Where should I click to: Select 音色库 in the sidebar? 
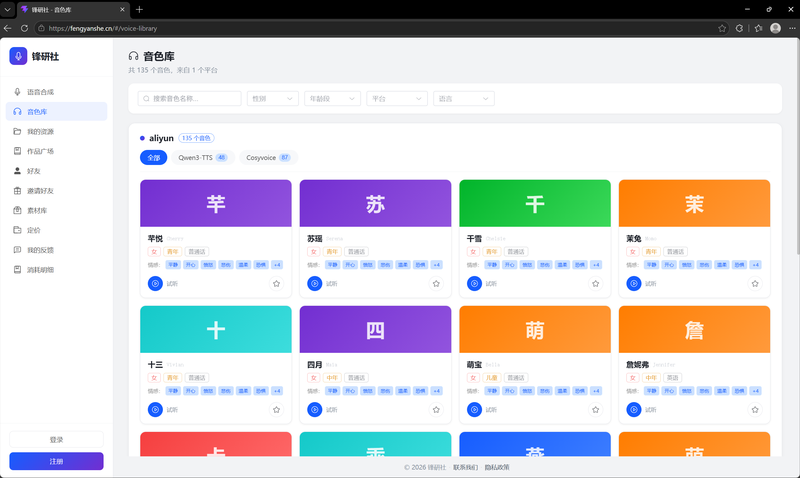[57, 111]
